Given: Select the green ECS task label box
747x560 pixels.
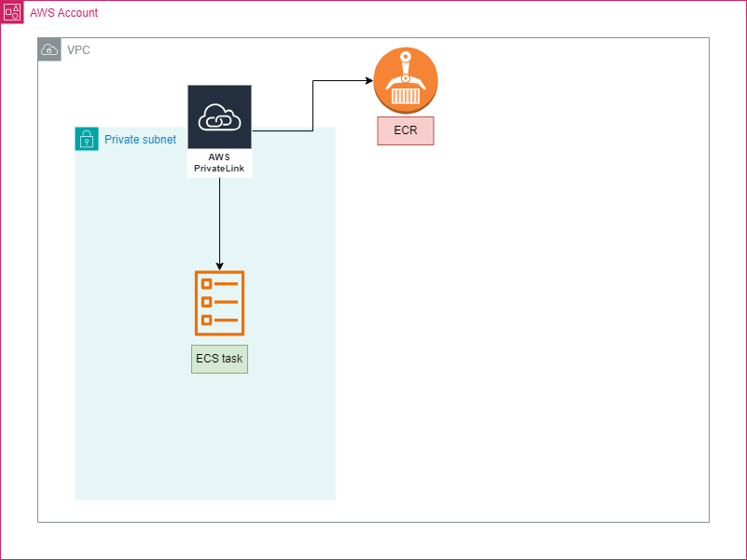Looking at the screenshot, I should click(219, 359).
